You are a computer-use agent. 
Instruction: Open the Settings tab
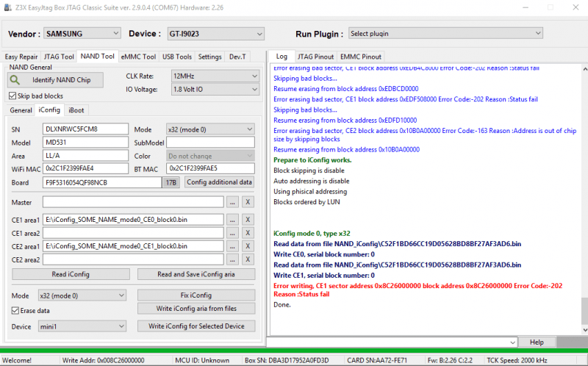(210, 57)
